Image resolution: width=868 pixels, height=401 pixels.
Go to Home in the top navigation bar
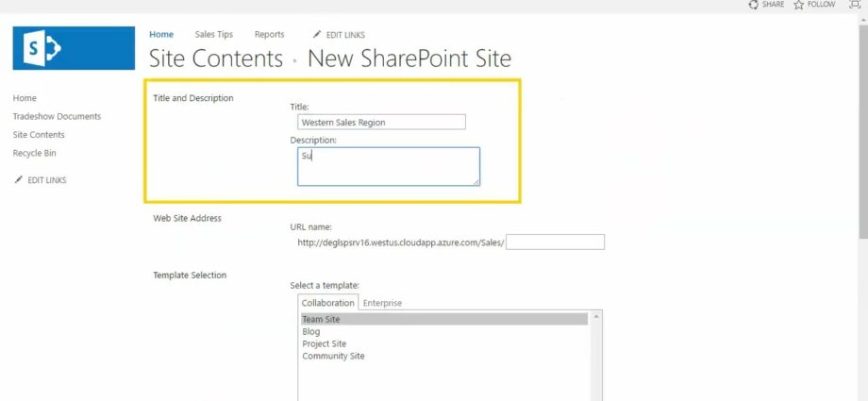[x=161, y=35]
